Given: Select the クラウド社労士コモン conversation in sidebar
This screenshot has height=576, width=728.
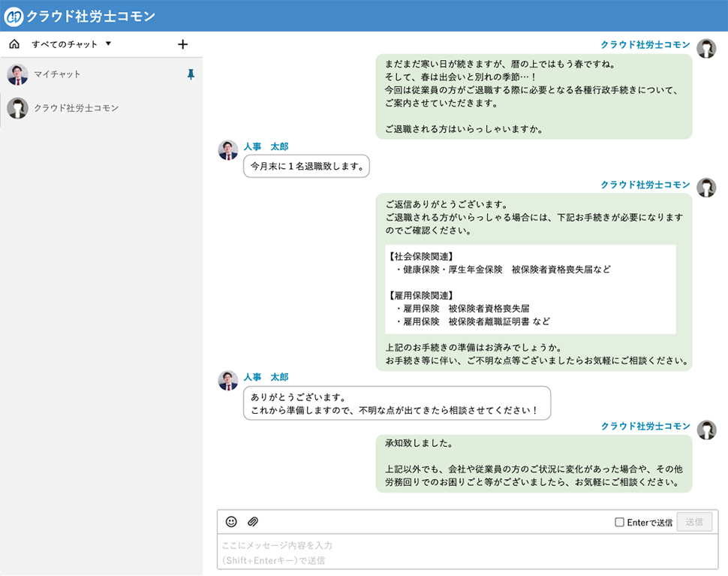Looking at the screenshot, I should click(x=77, y=108).
